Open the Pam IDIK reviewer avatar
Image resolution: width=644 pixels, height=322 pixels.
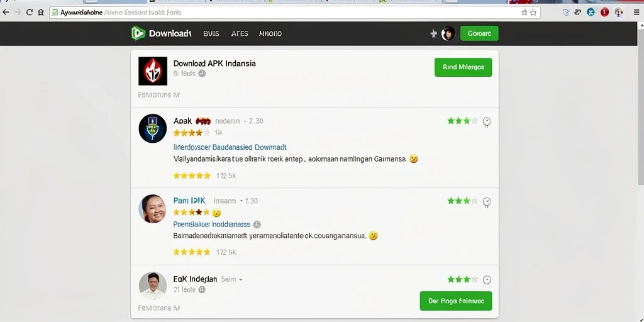point(153,209)
